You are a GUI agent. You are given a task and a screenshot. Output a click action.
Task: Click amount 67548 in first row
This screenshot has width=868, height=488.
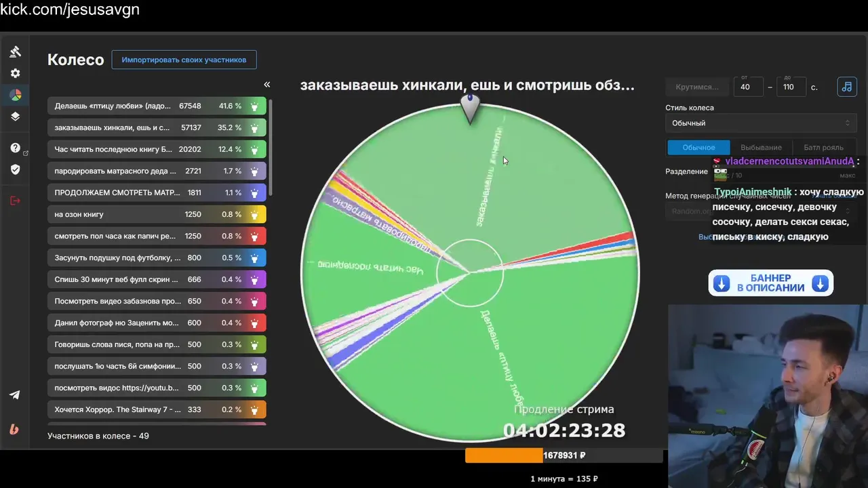pos(190,106)
